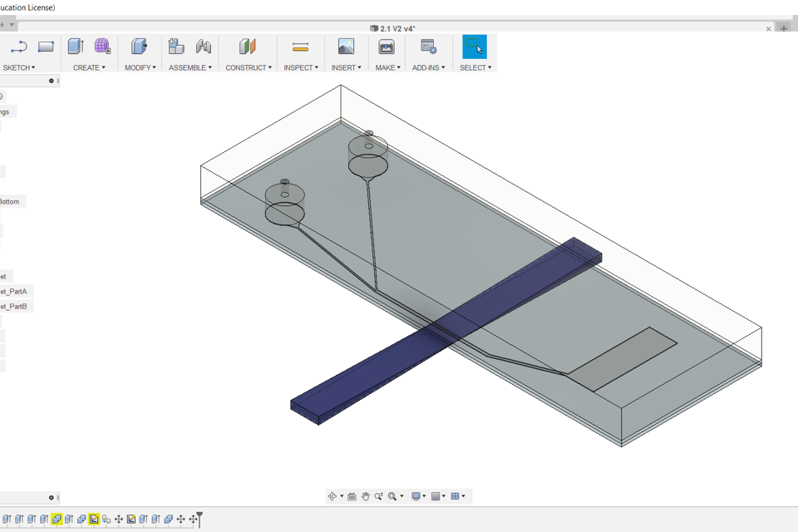
Task: Open the Orbit type dropdown arrow
Action: (x=342, y=496)
